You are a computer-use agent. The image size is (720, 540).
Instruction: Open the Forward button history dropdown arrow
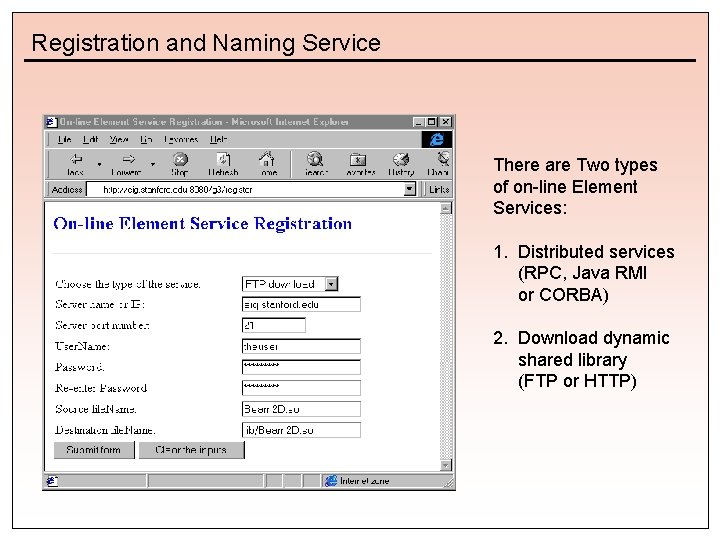(x=152, y=164)
